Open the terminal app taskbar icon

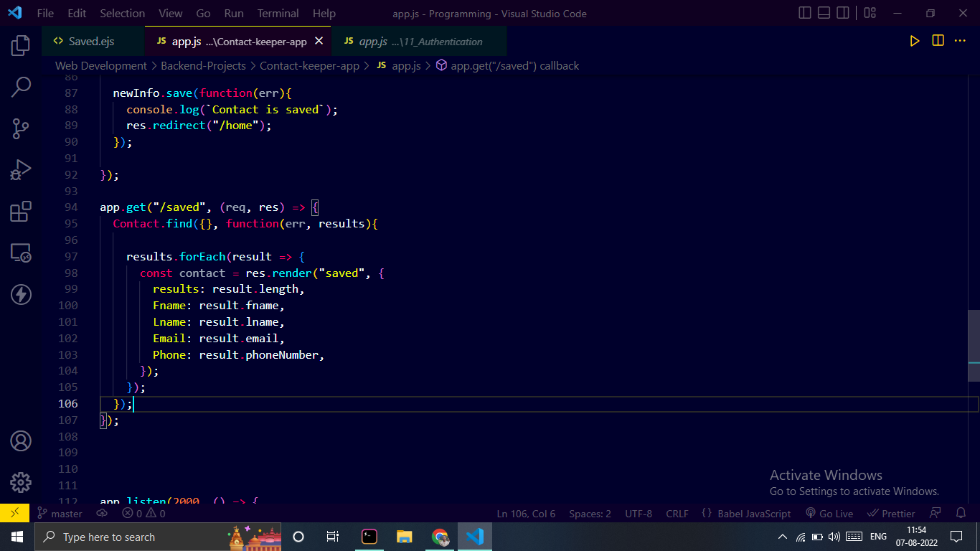pos(369,537)
